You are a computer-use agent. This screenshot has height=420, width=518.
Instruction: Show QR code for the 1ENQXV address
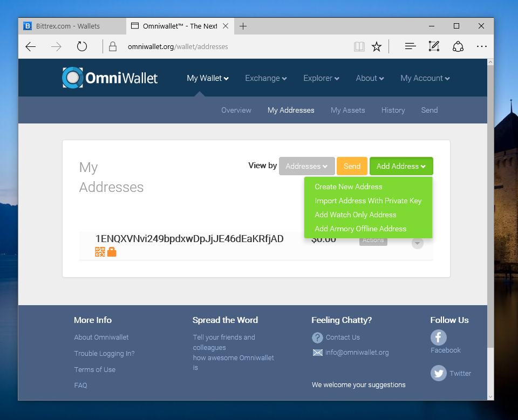[x=100, y=252]
